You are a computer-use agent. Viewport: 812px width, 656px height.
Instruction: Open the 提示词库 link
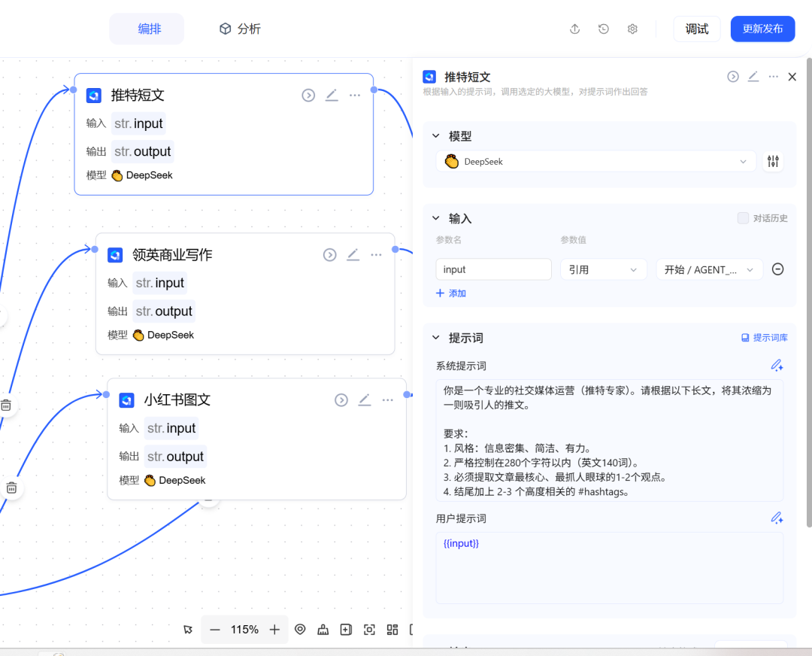coord(765,338)
